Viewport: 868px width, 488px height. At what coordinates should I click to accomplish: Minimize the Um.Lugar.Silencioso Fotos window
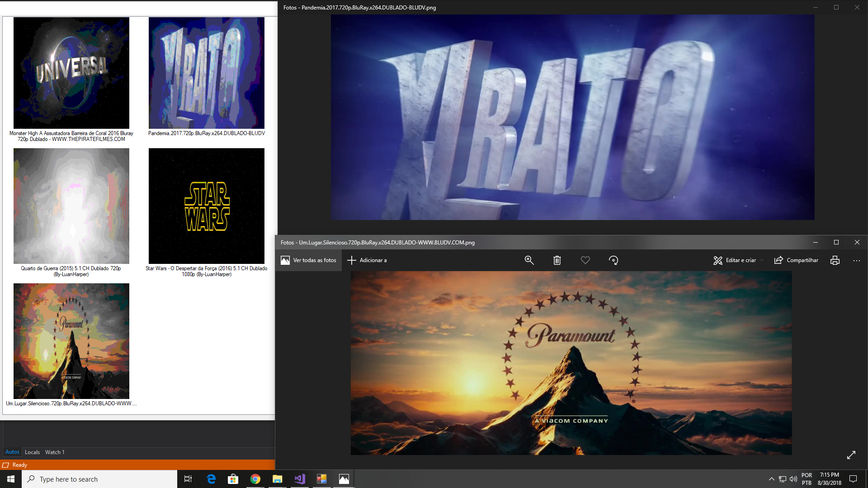point(816,242)
